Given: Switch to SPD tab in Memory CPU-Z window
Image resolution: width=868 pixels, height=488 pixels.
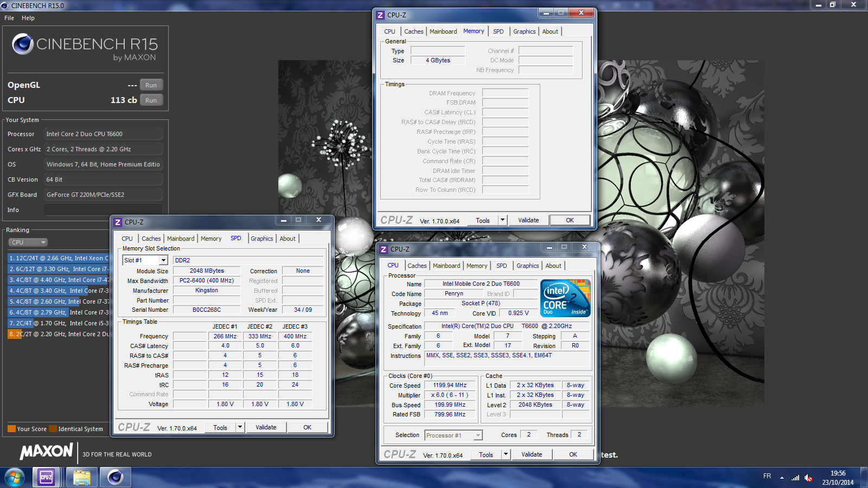Looking at the screenshot, I should (x=499, y=31).
